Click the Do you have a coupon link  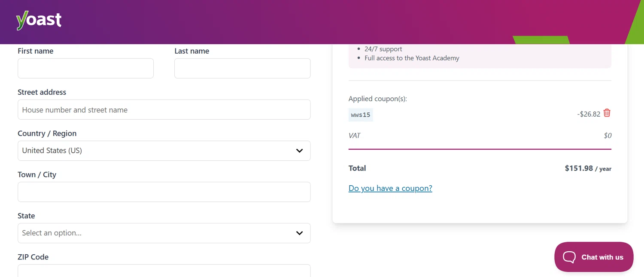pyautogui.click(x=390, y=188)
